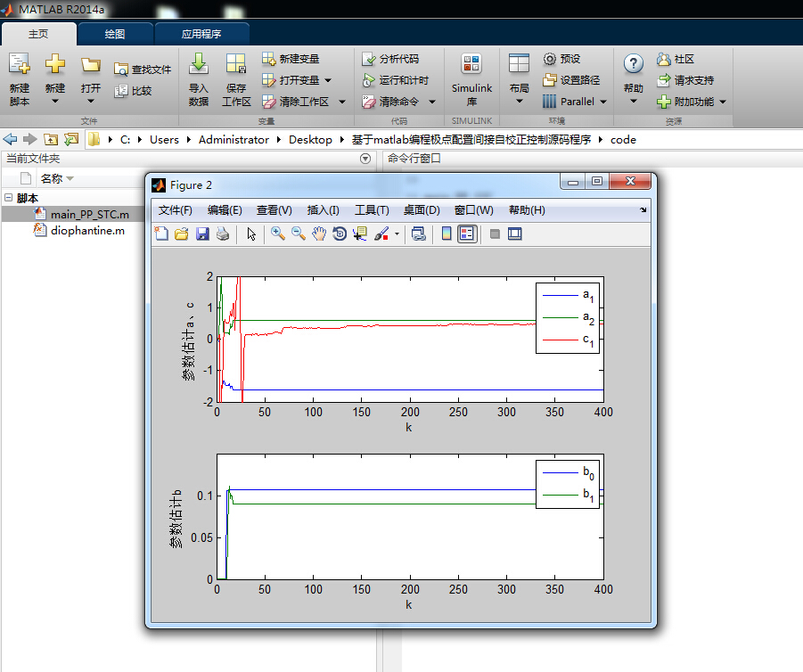The image size is (803, 672).
Task: Click the browse for folder icon
Action: click(71, 139)
